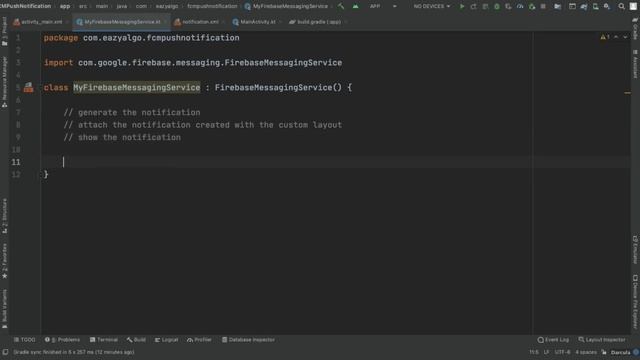Open the Emulator side tool window
The height and width of the screenshot is (360, 640).
click(x=635, y=249)
